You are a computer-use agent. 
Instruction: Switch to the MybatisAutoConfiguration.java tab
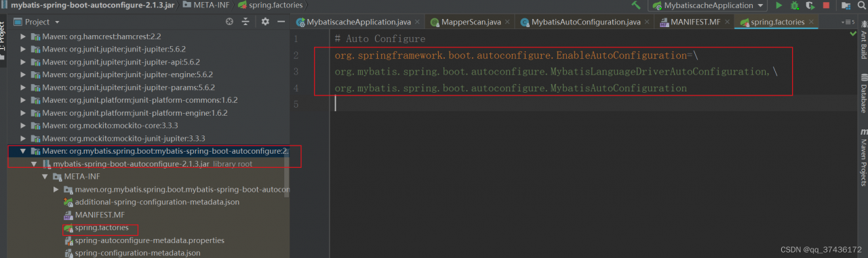pyautogui.click(x=585, y=22)
